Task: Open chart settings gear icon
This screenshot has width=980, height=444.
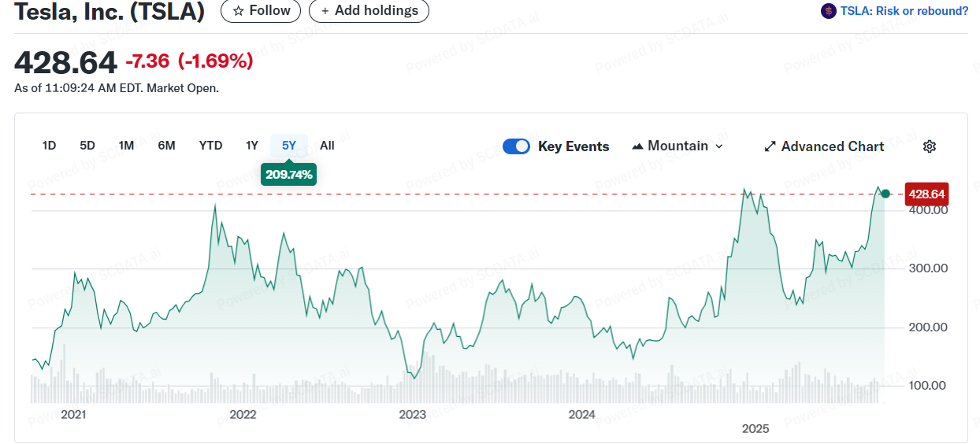Action: click(930, 146)
